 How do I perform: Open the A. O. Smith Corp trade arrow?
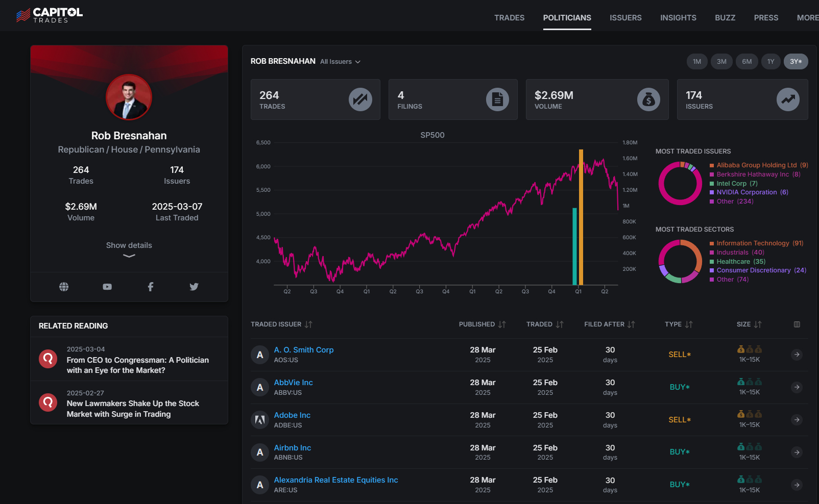(797, 355)
